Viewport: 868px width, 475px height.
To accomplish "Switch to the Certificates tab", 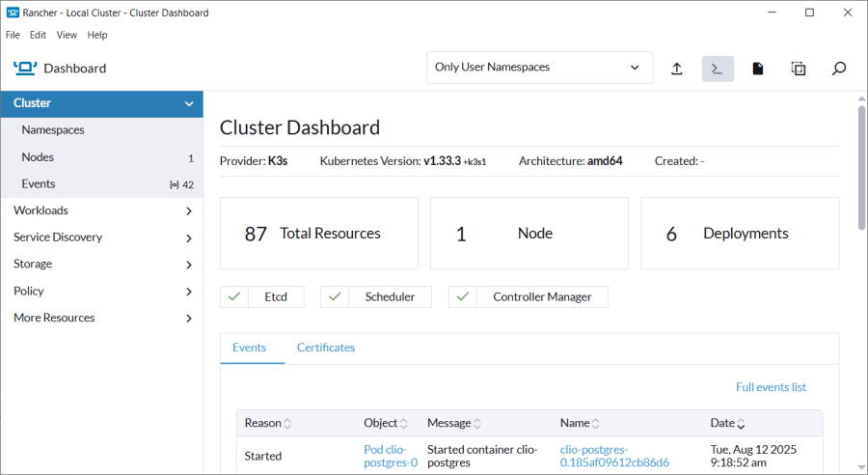I will click(x=325, y=348).
